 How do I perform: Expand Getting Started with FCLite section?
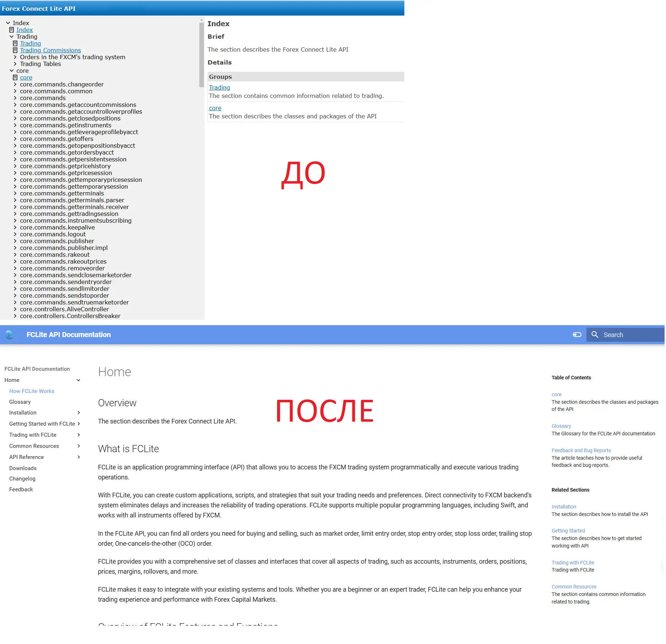click(x=79, y=424)
